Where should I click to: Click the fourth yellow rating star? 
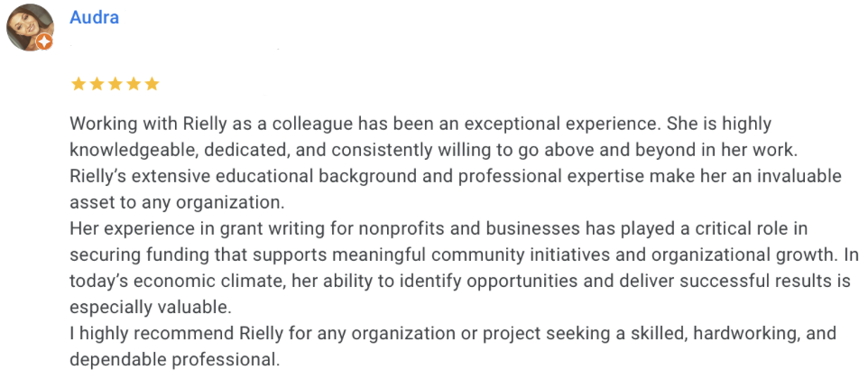click(x=134, y=84)
